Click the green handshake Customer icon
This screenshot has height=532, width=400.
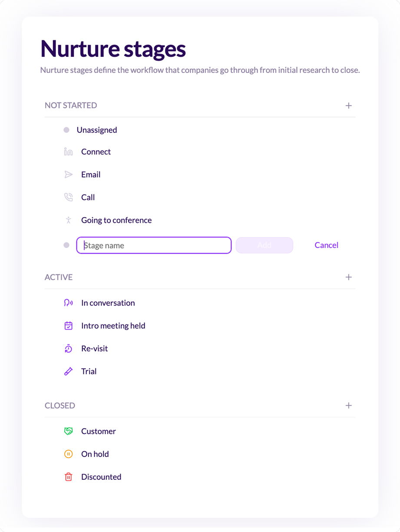click(68, 431)
